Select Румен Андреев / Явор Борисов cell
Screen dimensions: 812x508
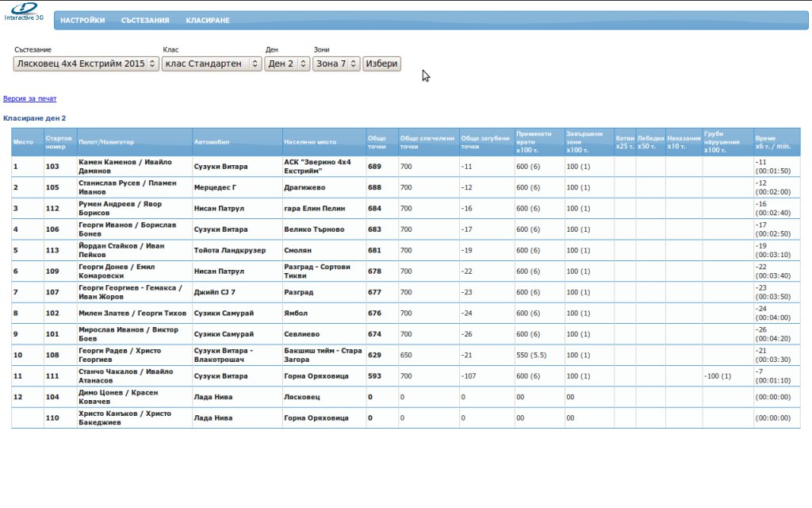pyautogui.click(x=135, y=209)
